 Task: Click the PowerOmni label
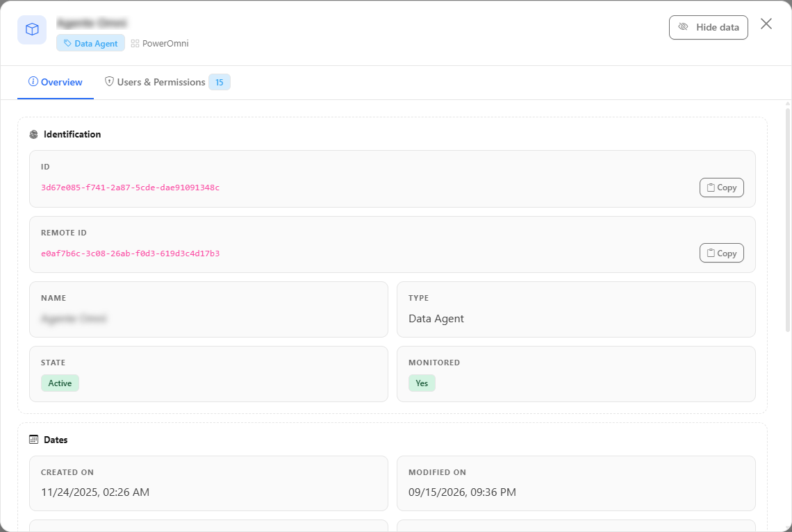pyautogui.click(x=165, y=44)
